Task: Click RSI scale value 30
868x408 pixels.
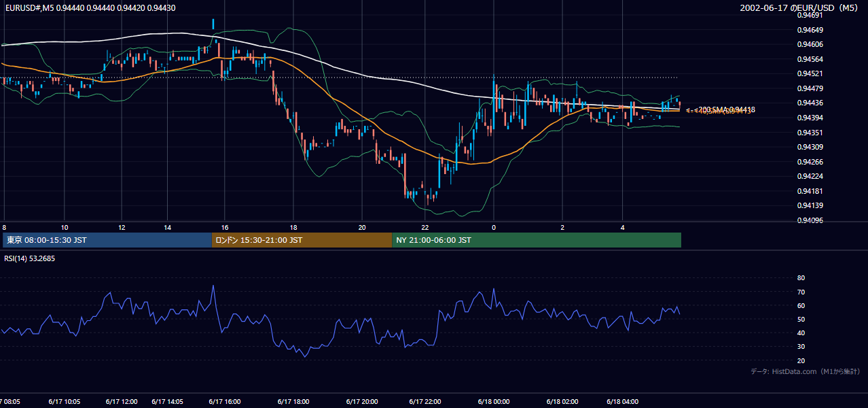Action: (x=801, y=347)
